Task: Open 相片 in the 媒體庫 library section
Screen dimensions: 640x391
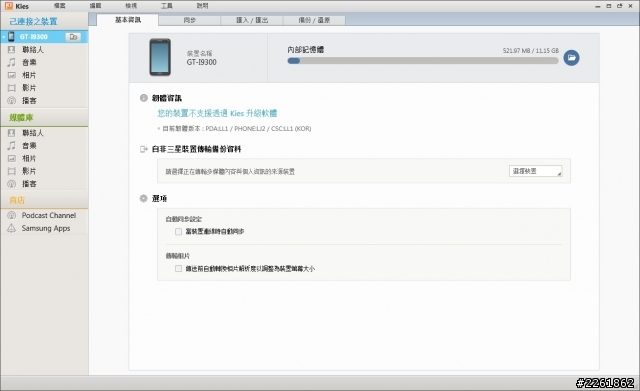Action: click(x=29, y=158)
